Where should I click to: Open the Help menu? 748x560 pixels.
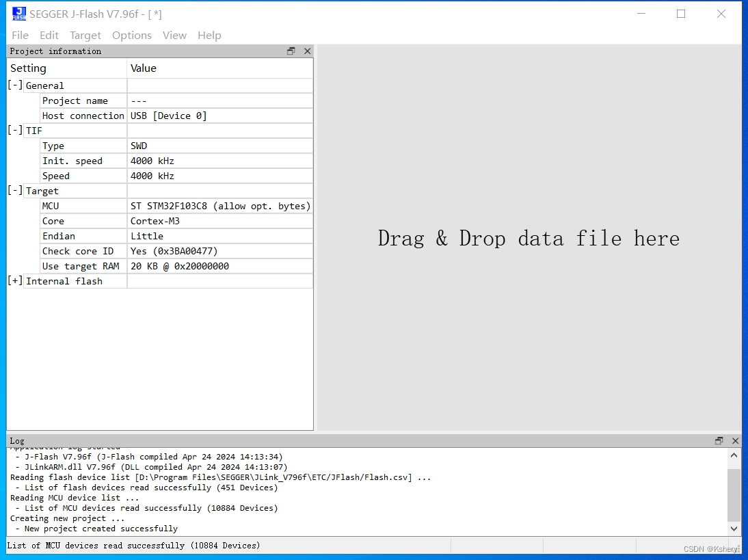tap(209, 36)
